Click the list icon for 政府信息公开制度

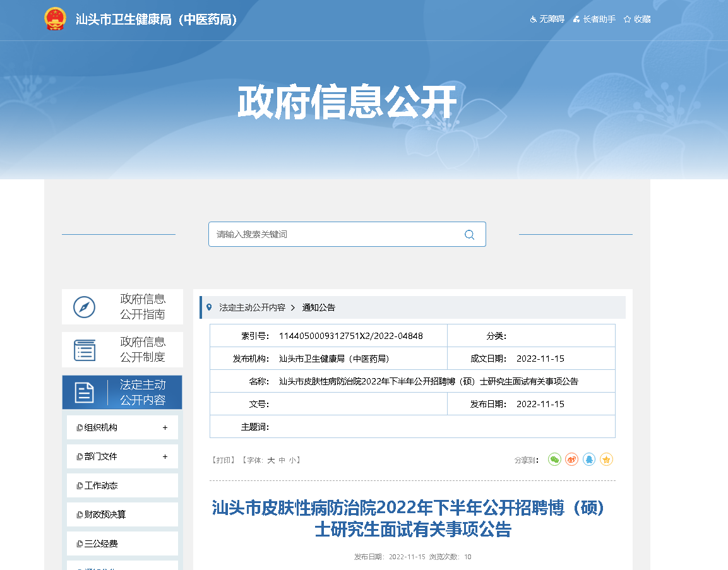point(85,350)
